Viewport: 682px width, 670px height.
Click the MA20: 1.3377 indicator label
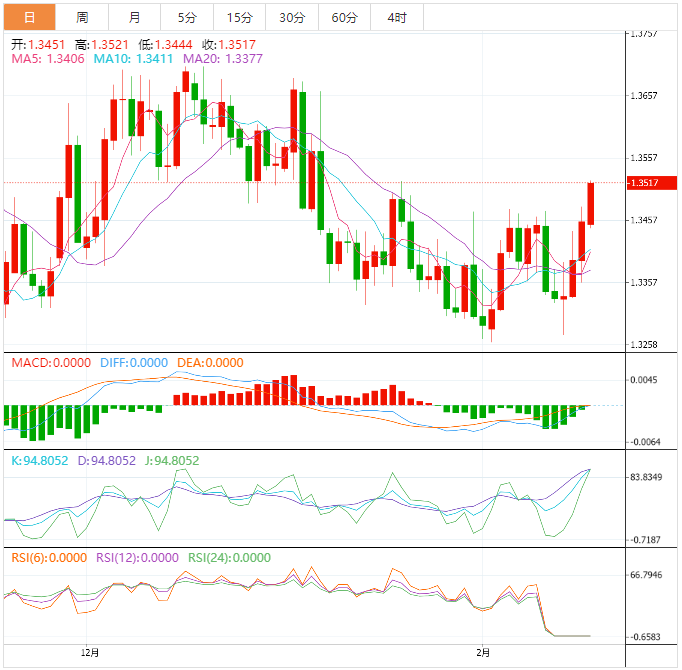pos(223,58)
